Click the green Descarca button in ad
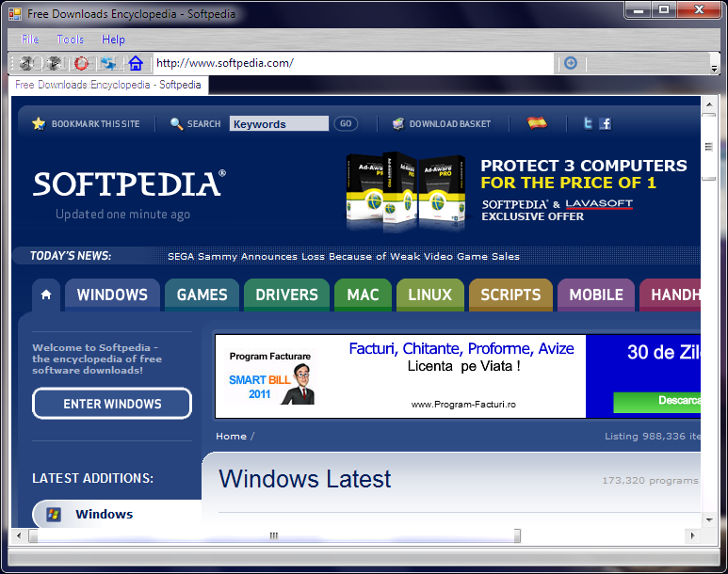 coord(656,402)
